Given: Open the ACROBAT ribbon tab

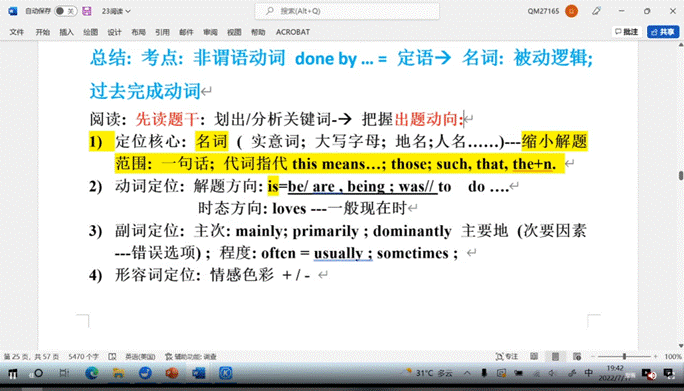Looking at the screenshot, I should pos(293,32).
